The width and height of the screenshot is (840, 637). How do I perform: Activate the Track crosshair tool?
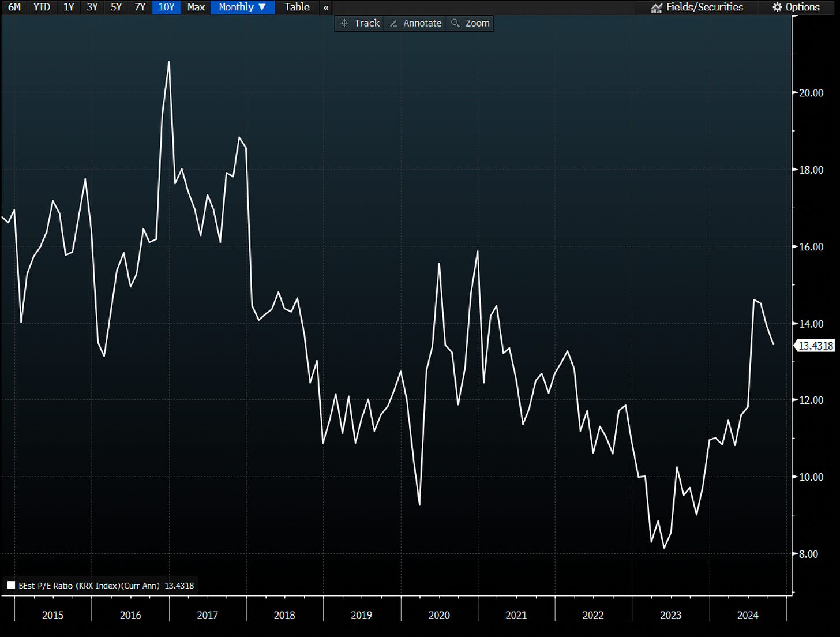pos(361,23)
